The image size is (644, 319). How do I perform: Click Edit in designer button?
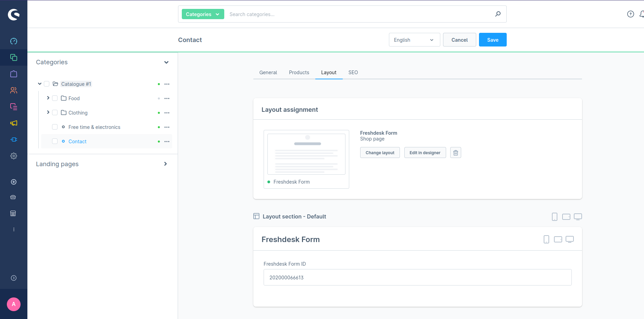(x=425, y=152)
